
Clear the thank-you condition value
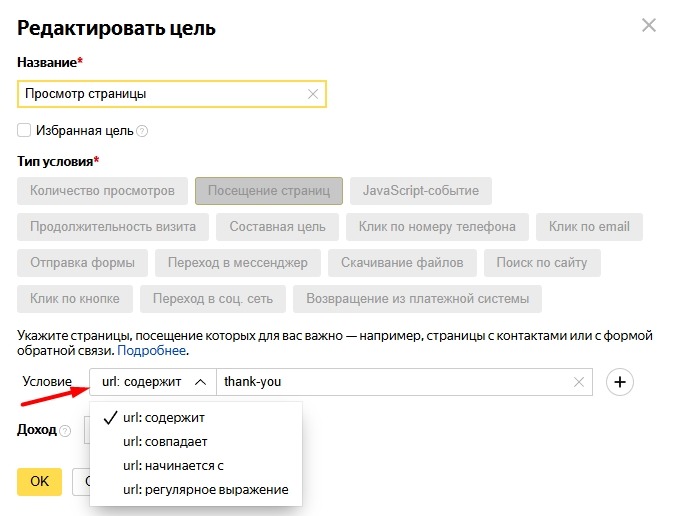click(x=579, y=382)
